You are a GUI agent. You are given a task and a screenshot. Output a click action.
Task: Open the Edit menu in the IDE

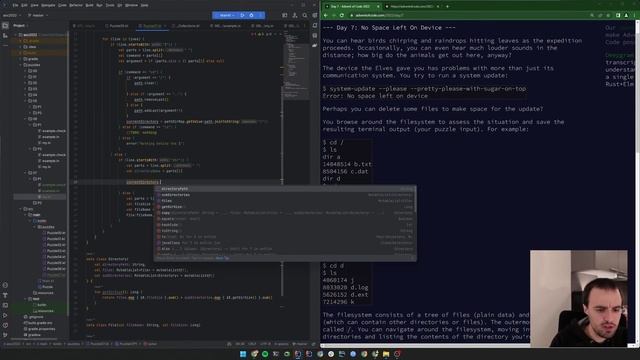point(24,5)
